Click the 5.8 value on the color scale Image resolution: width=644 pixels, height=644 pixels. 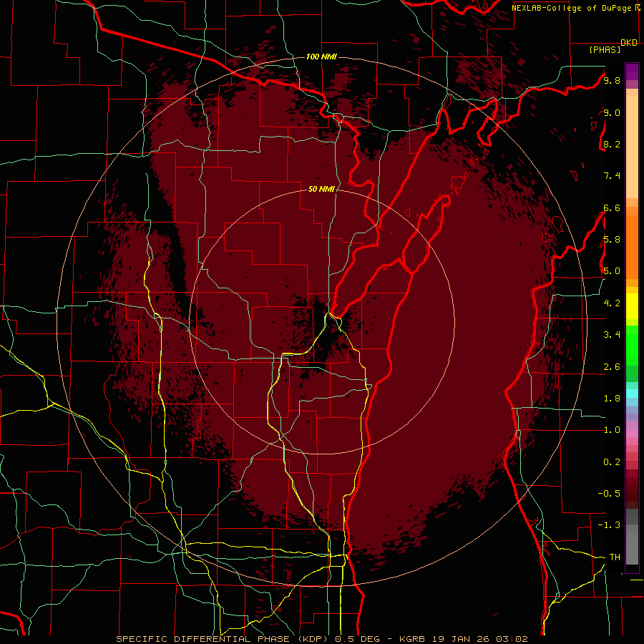612,240
